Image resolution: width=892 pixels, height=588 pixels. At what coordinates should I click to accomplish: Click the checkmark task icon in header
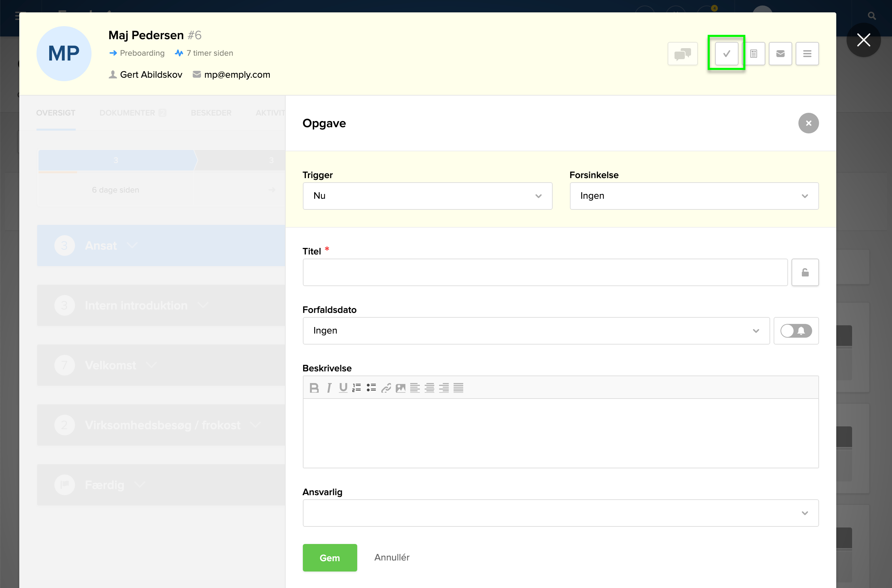pos(726,54)
